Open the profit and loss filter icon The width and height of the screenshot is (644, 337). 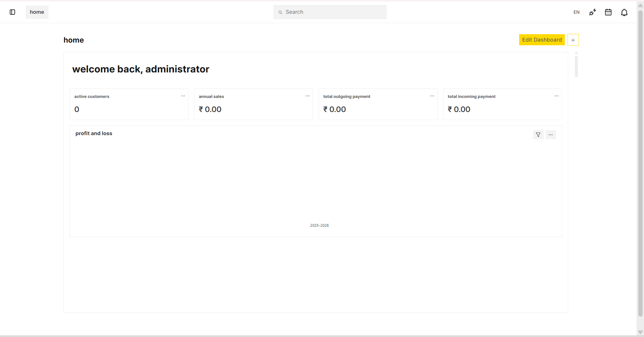pos(538,135)
